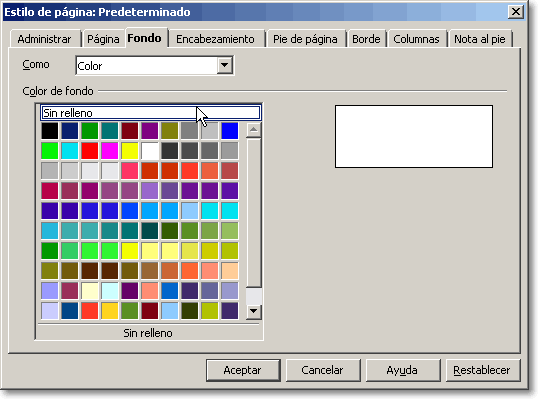Screen dimensions: 538x399
Task: Expand the Como dropdown showing Color
Action: coord(224,65)
